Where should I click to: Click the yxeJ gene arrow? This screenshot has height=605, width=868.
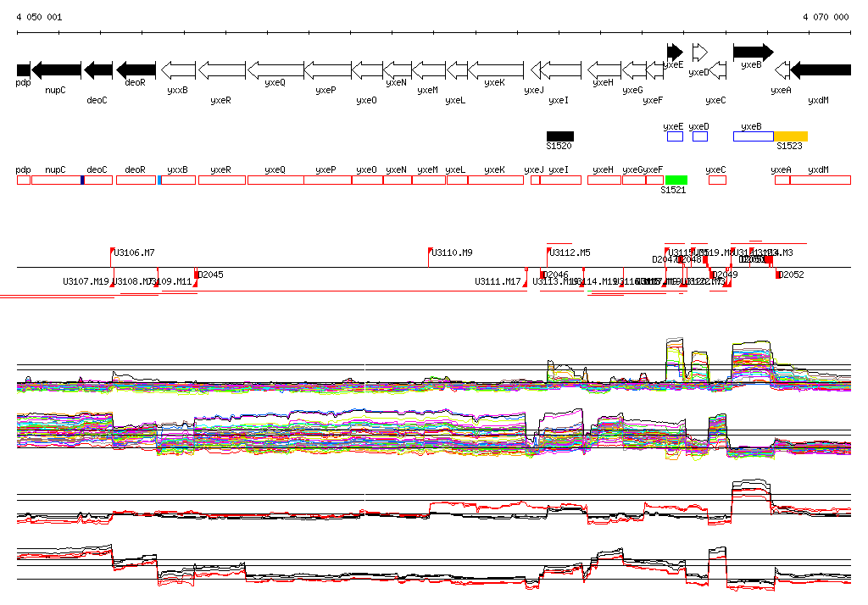pyautogui.click(x=535, y=70)
